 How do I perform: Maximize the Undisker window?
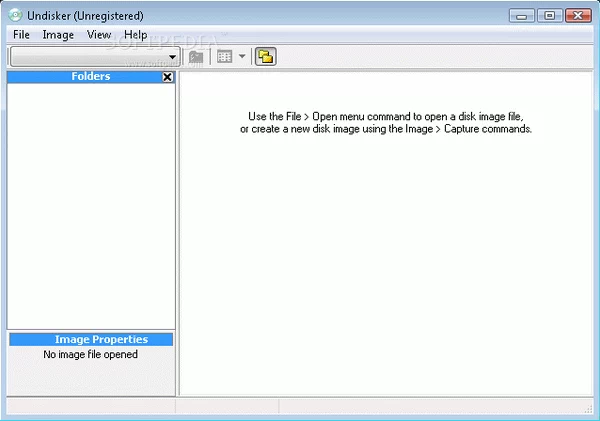click(x=549, y=15)
